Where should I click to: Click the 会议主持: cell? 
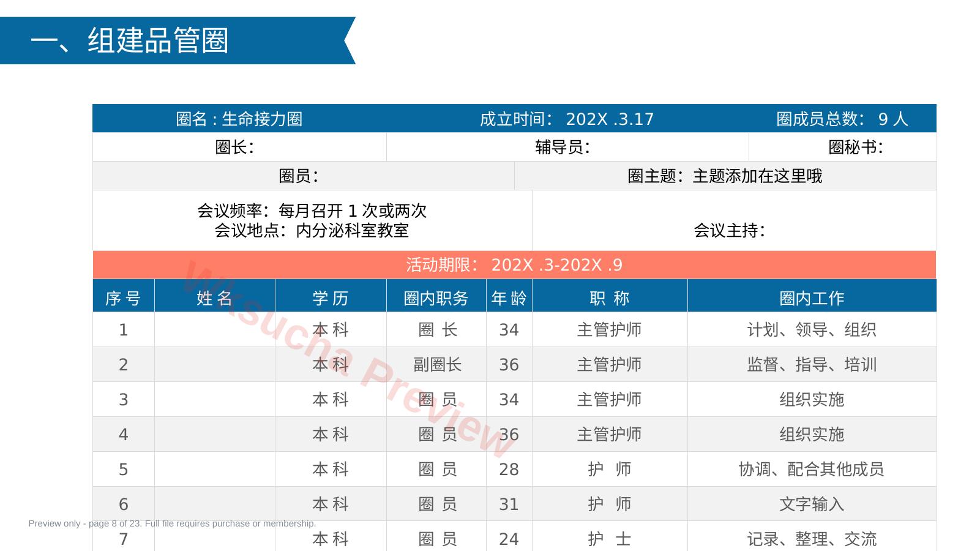click(x=735, y=220)
